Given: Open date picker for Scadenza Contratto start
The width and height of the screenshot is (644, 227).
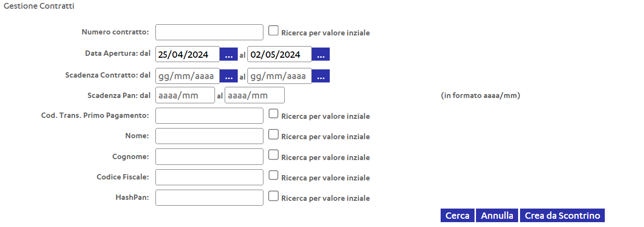Looking at the screenshot, I should [x=229, y=76].
